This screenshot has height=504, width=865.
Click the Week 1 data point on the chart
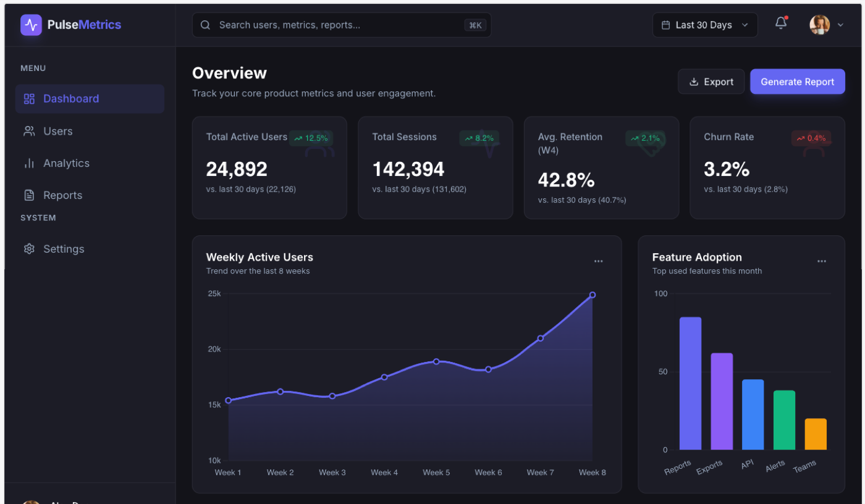click(229, 401)
